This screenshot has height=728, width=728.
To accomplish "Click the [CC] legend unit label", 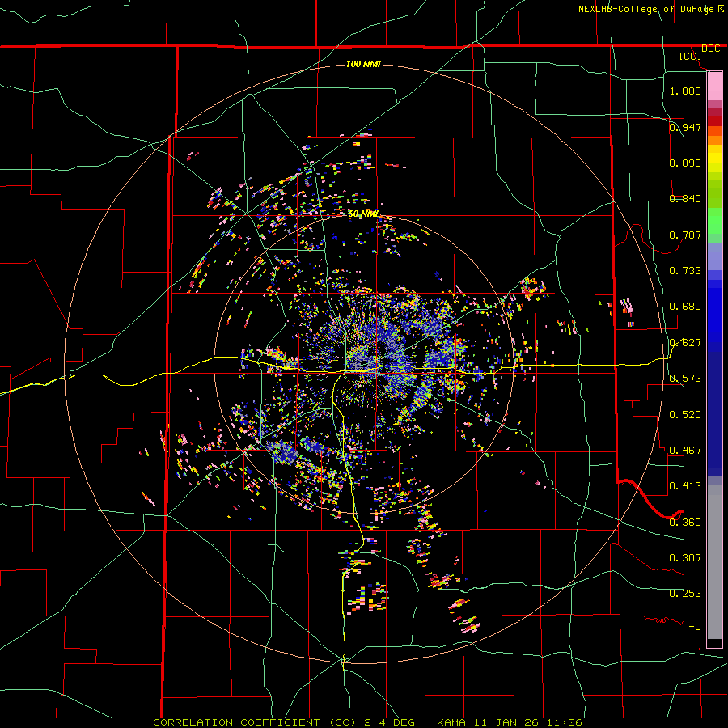I will point(691,56).
